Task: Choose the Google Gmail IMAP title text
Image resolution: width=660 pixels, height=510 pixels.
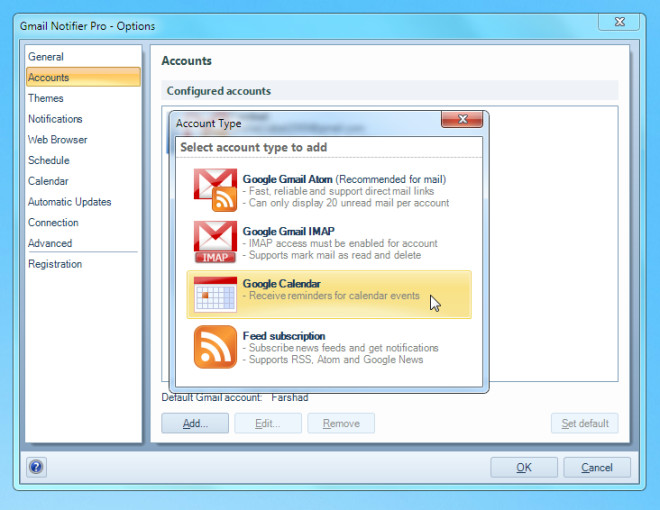Action: (289, 231)
